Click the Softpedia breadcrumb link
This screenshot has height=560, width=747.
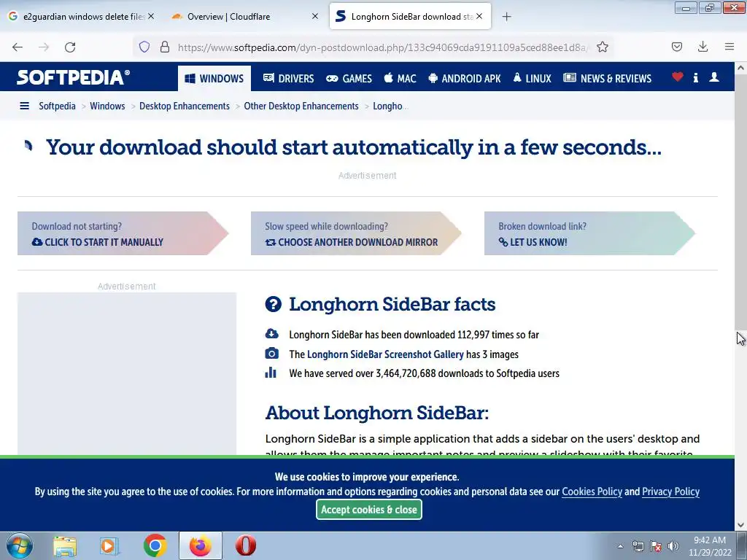pos(57,106)
